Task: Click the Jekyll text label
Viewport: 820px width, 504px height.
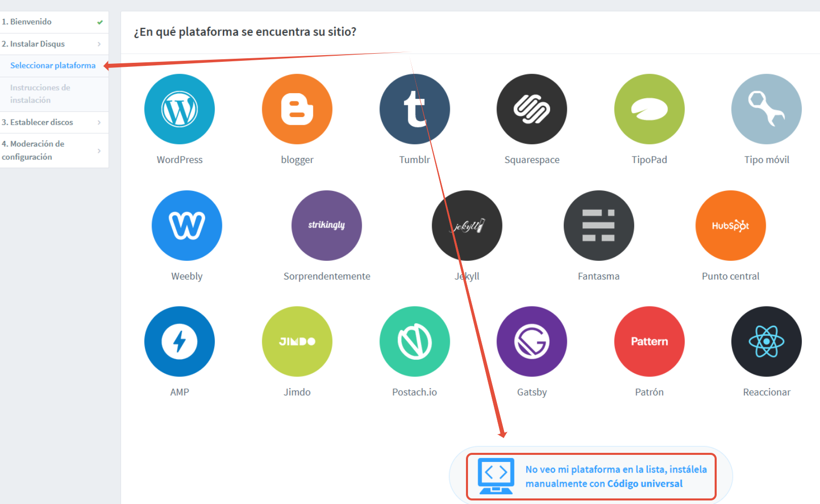Action: coord(467,277)
